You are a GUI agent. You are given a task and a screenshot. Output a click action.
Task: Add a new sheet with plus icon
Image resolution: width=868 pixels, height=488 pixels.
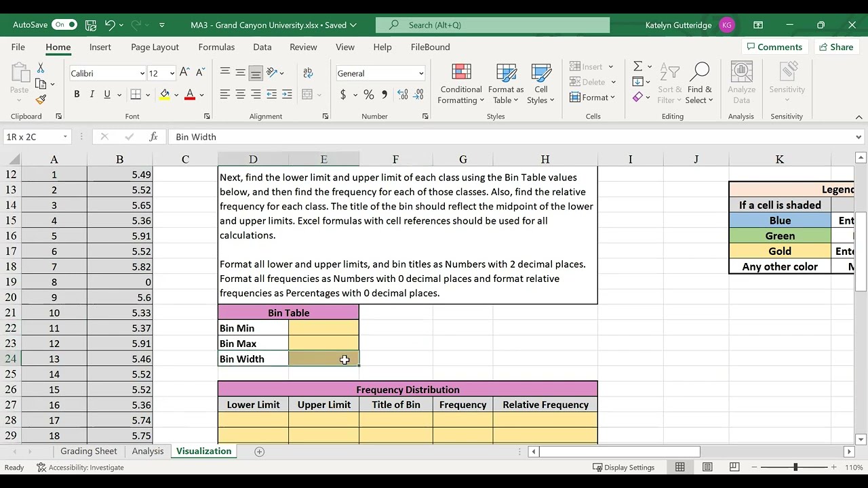coord(259,451)
